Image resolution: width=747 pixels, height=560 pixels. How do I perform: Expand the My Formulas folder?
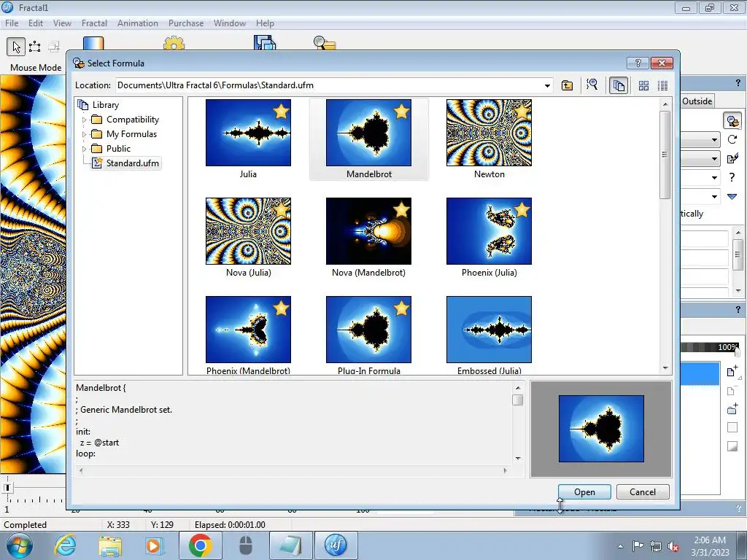85,134
